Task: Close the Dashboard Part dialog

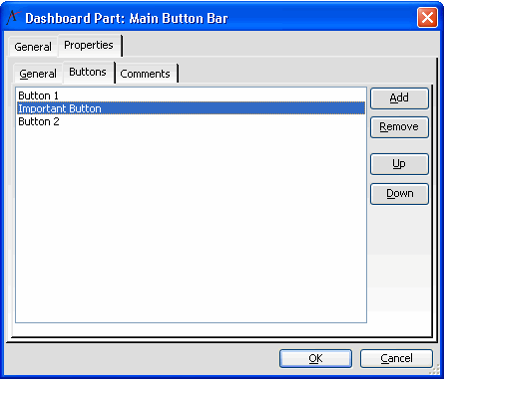Action: point(427,18)
